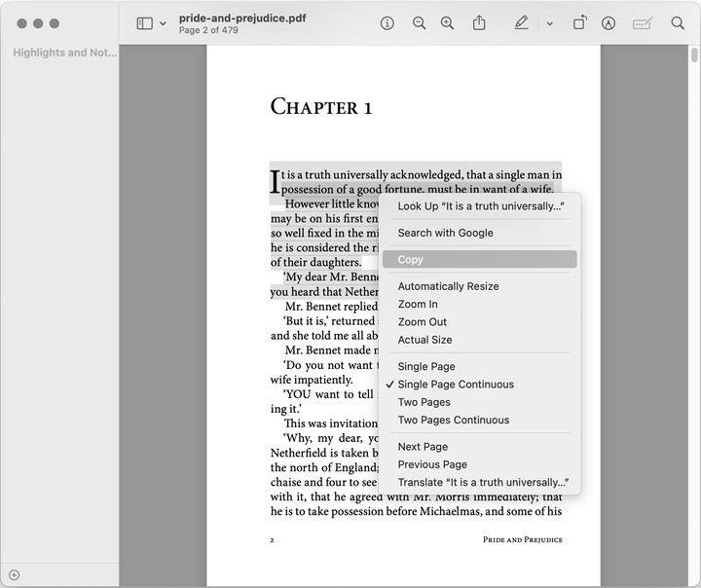The image size is (701, 588).
Task: Open the Share menu
Action: pyautogui.click(x=479, y=22)
